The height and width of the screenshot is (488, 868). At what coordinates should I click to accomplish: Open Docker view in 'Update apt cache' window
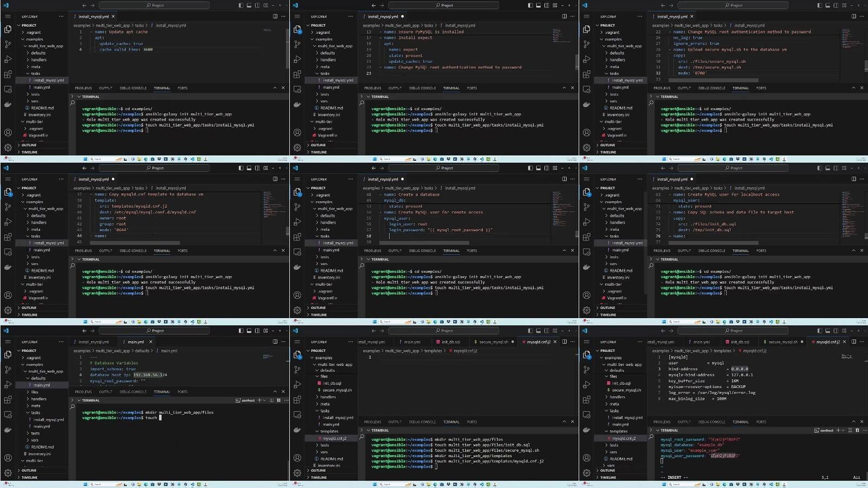tap(8, 104)
